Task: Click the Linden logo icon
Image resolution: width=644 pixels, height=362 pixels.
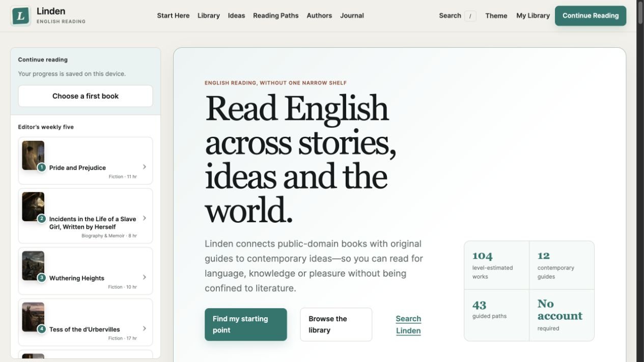Action: (20, 16)
